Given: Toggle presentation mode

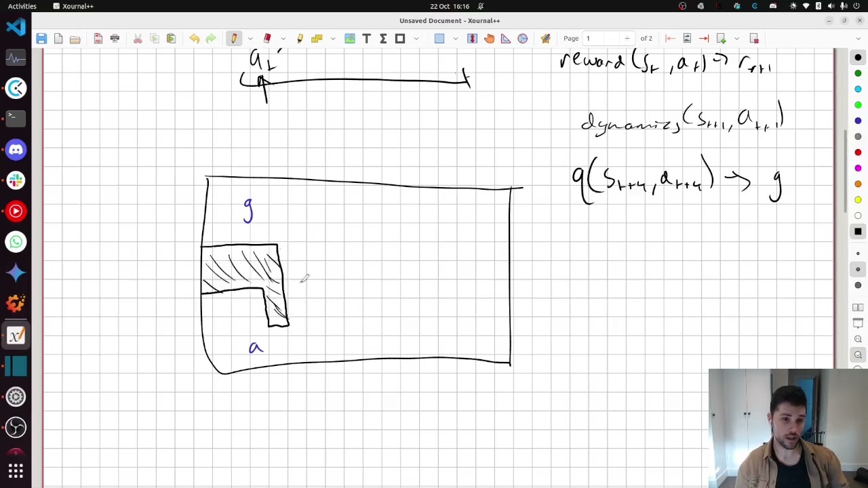Looking at the screenshot, I should click(858, 323).
